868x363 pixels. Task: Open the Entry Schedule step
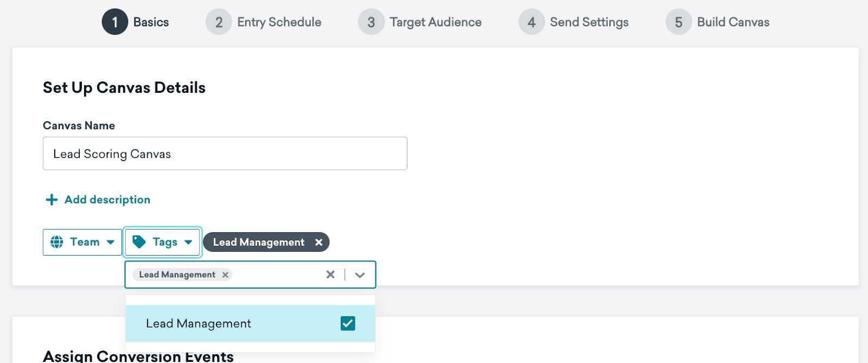(x=264, y=22)
